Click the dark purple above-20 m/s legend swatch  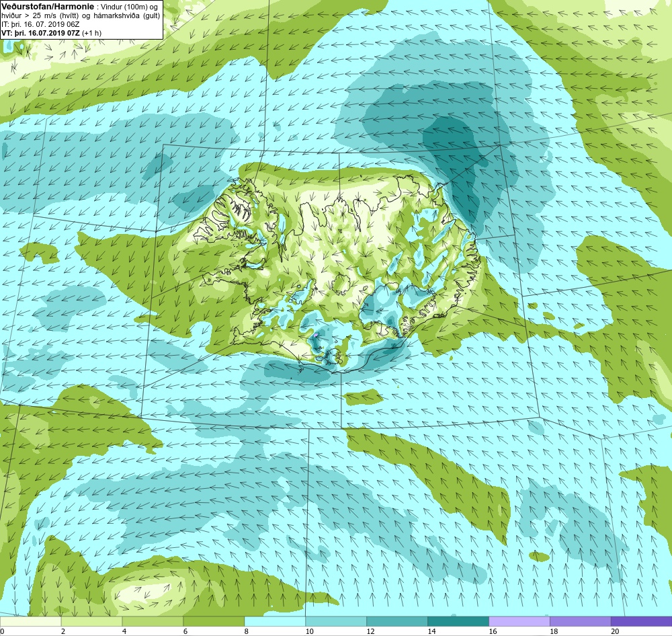coord(642,621)
